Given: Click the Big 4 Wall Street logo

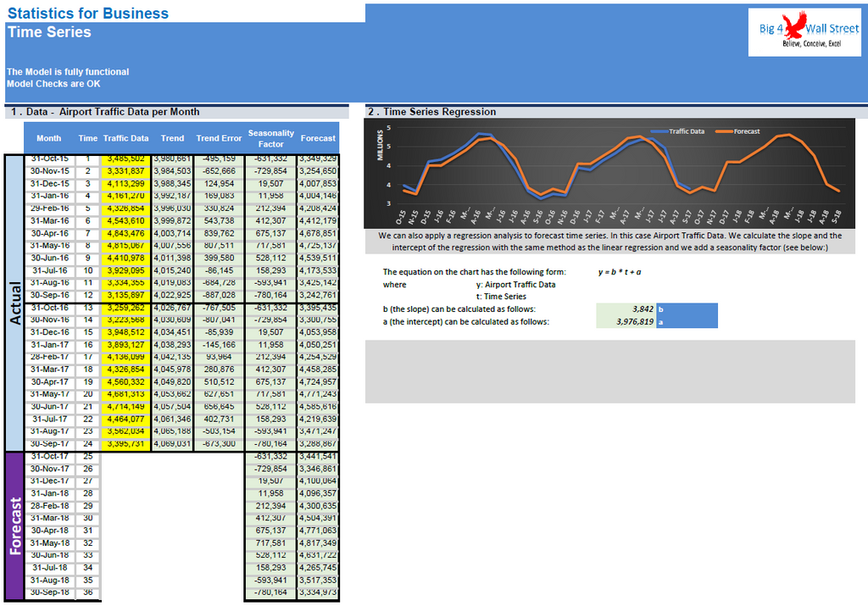Looking at the screenshot, I should 804,32.
